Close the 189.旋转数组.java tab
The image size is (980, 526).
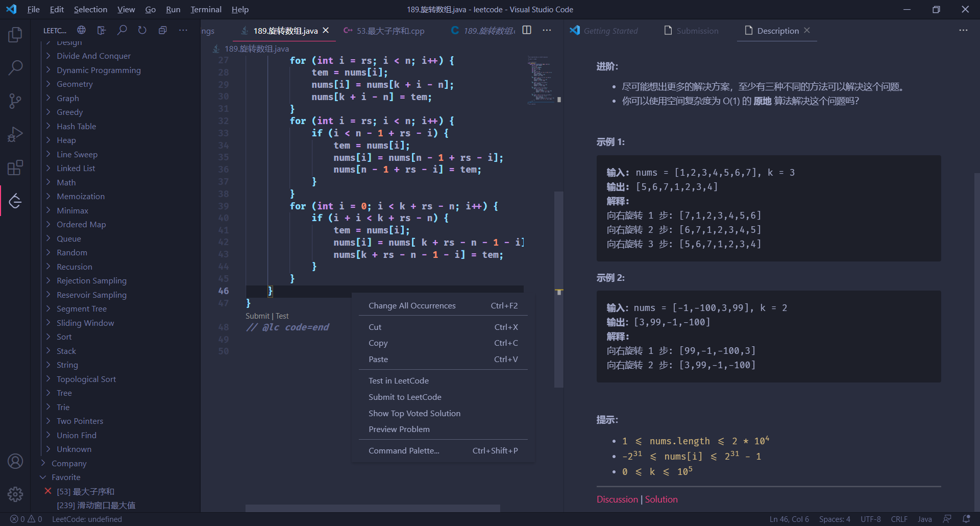pyautogui.click(x=326, y=30)
